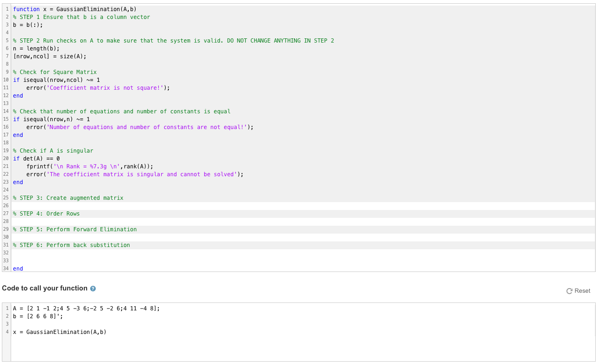Click the 'b = [2 6 6 8]' line
This screenshot has height=364, width=599.
(37, 316)
